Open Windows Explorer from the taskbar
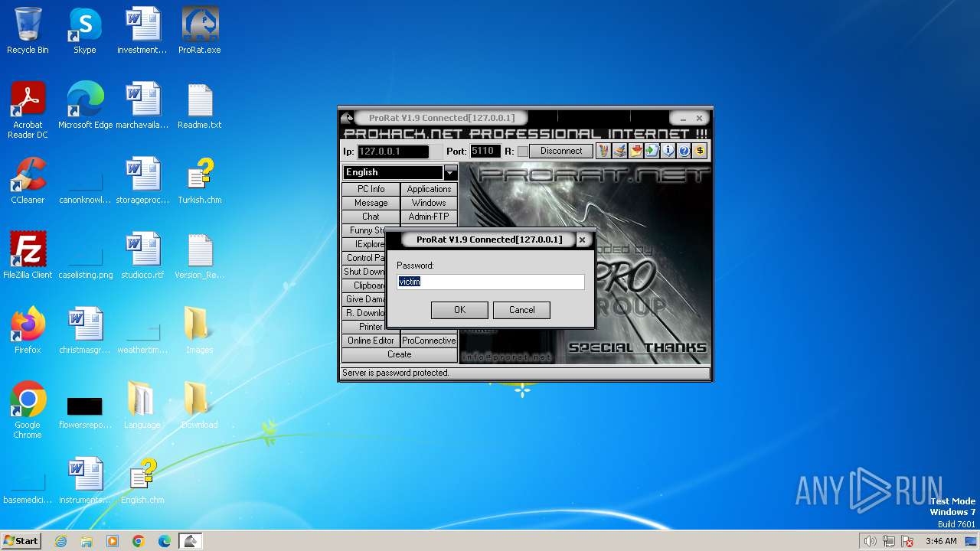980x551 pixels. pos(87,541)
